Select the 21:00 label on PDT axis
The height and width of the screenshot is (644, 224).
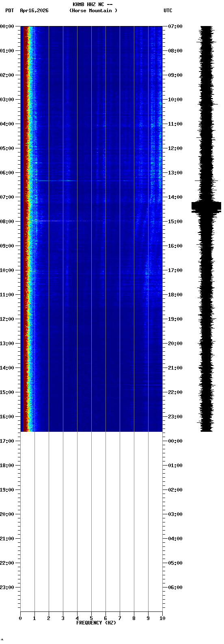click(7, 539)
